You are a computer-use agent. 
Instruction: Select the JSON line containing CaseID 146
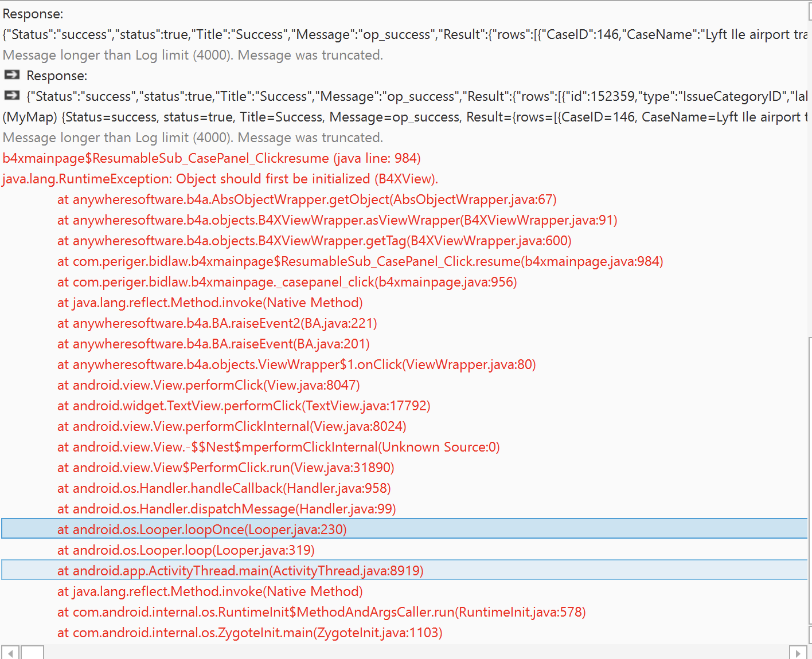405,34
